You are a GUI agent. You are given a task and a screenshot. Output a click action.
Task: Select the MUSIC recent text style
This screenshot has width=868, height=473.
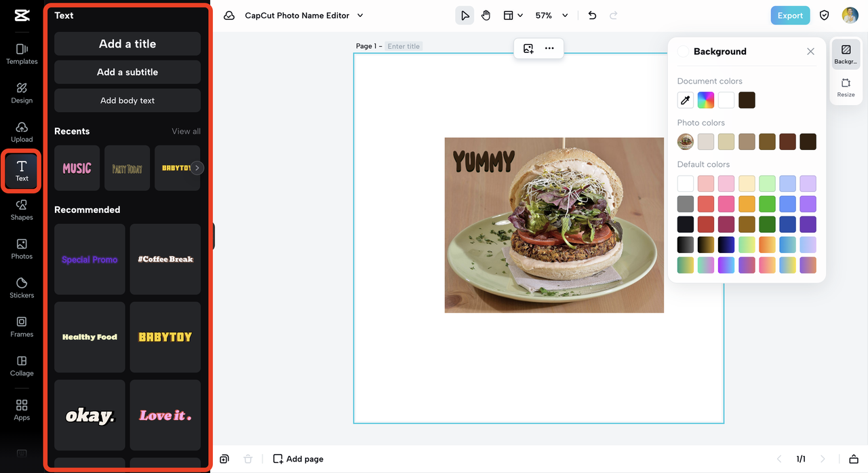[77, 168]
